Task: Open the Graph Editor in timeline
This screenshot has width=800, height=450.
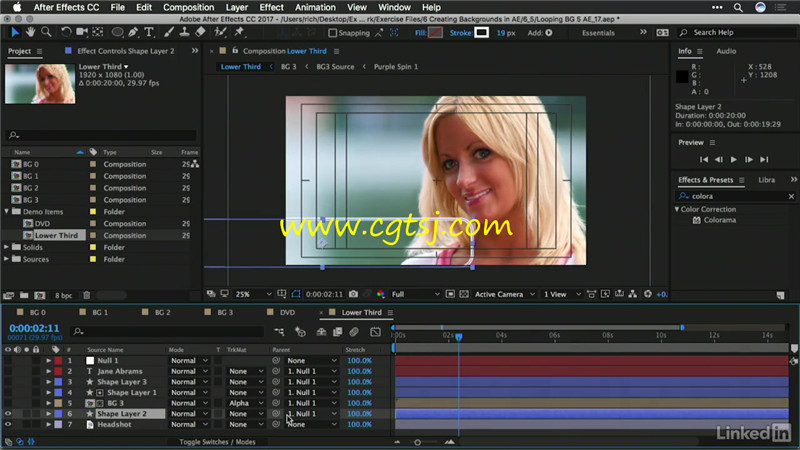Action: click(376, 332)
